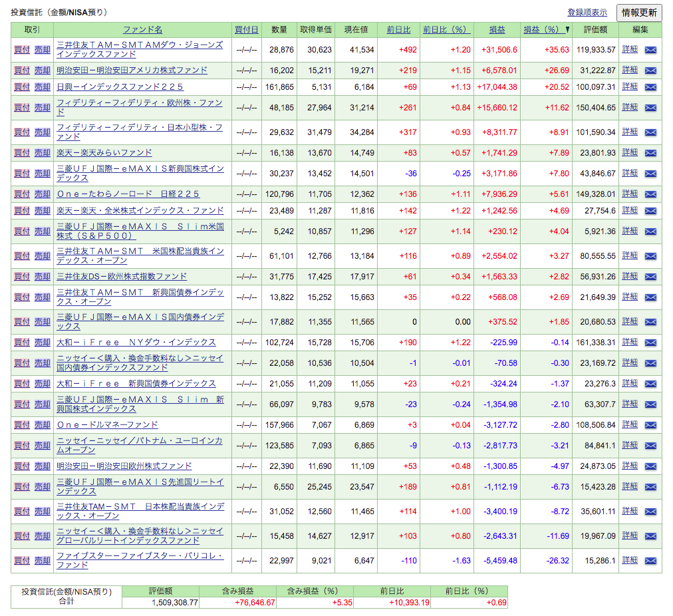Click envelope icon in SMTAMダウ・ジョーンズ row

click(x=650, y=50)
